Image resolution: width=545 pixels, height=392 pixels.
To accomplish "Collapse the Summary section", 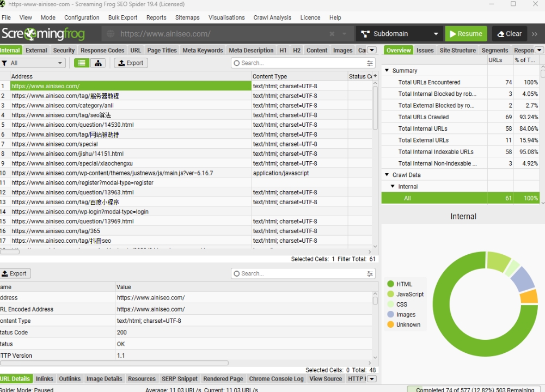I will click(x=387, y=70).
